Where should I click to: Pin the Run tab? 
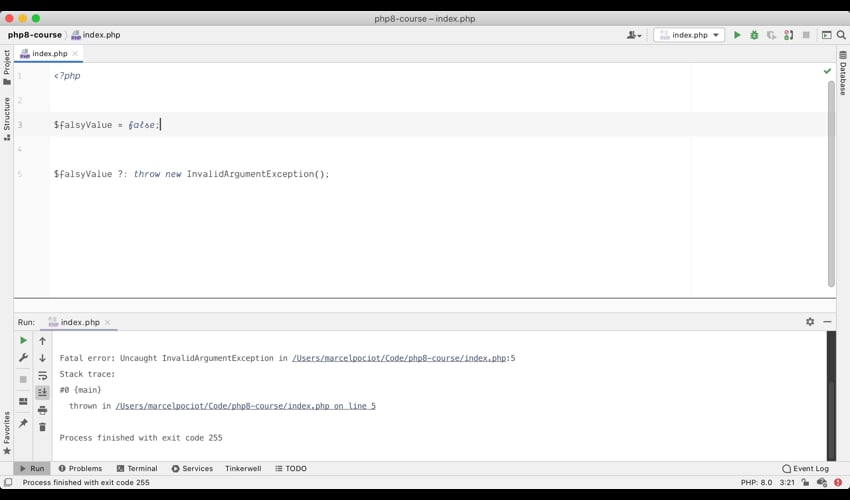point(23,423)
